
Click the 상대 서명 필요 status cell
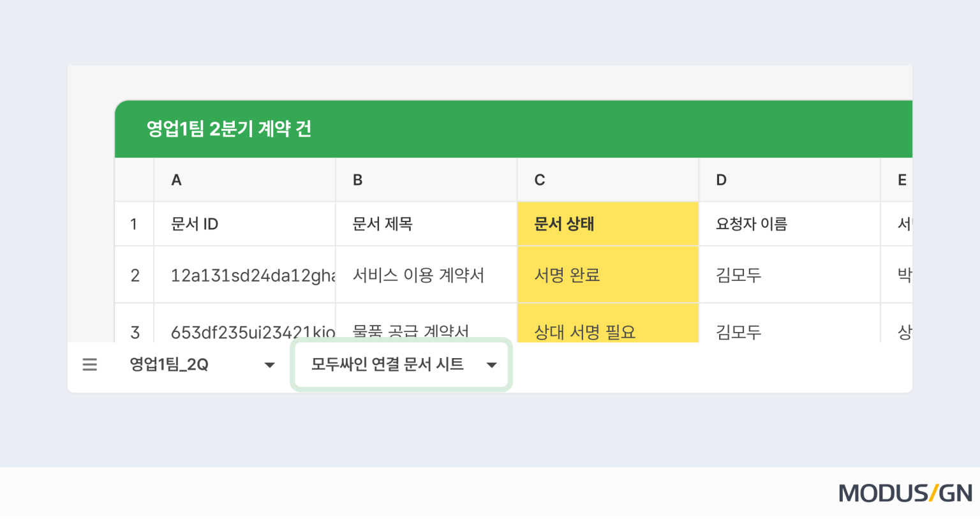pyautogui.click(x=606, y=329)
